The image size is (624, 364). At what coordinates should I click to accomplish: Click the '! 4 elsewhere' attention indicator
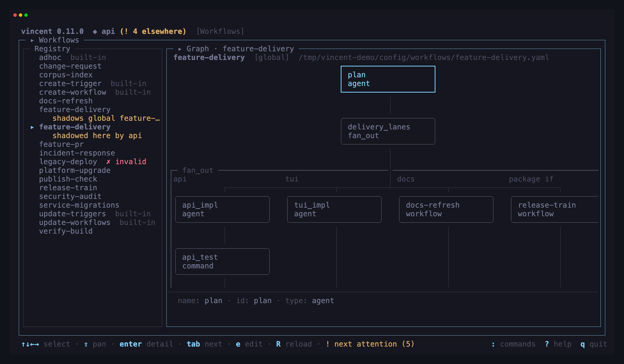pyautogui.click(x=153, y=31)
